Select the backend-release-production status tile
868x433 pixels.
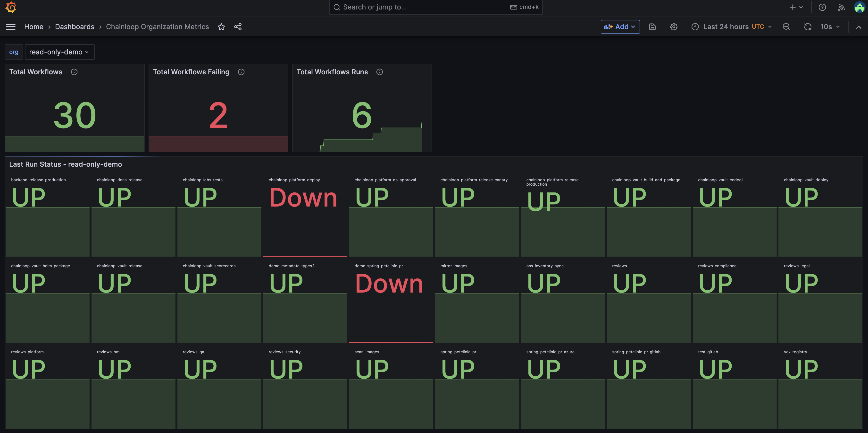click(x=48, y=216)
